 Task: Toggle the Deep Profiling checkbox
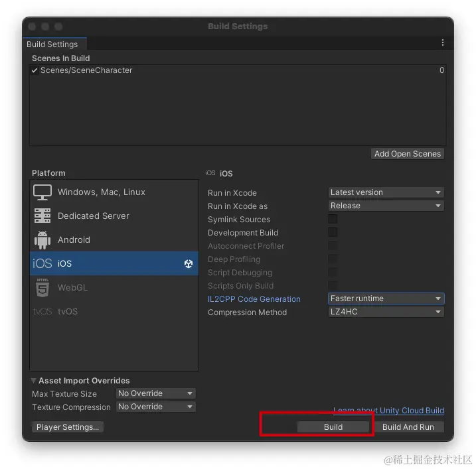click(333, 259)
